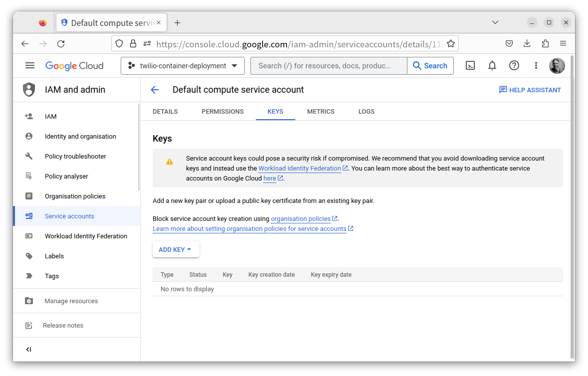Go back using the blue arrow beside page title

(x=155, y=90)
